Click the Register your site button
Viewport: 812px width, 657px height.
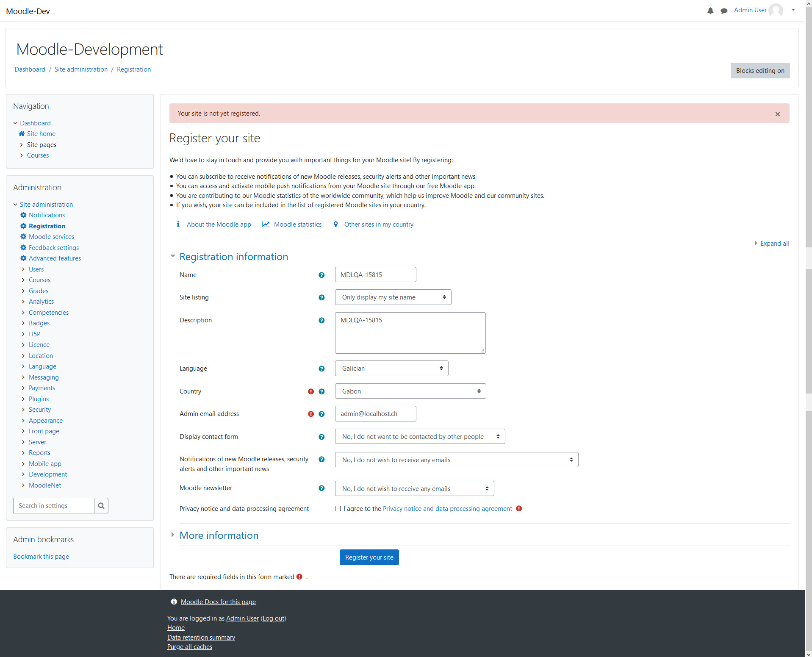coord(369,557)
